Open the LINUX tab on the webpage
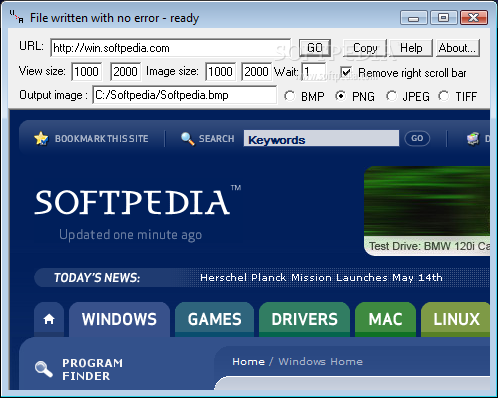This screenshot has height=398, width=498. click(456, 319)
